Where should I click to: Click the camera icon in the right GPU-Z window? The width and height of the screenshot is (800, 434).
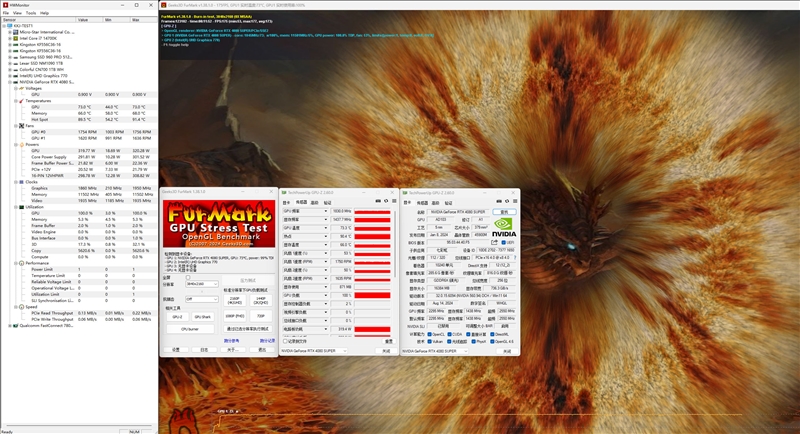(498, 201)
